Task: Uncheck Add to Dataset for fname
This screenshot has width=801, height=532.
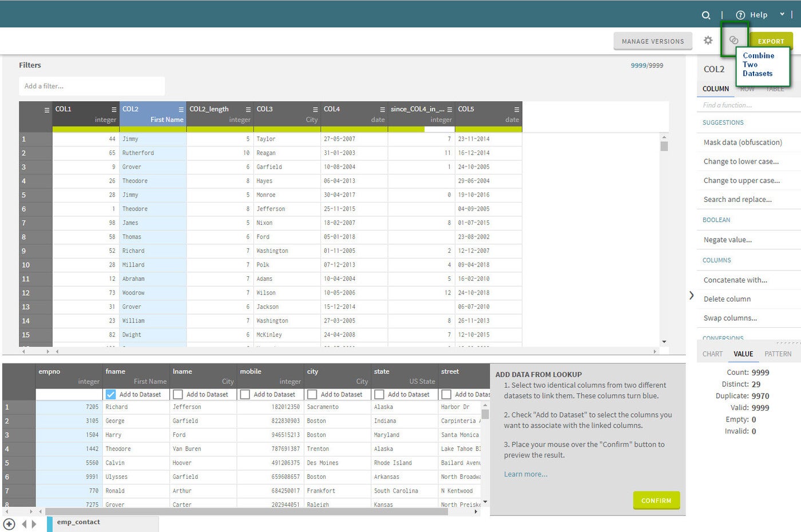Action: coord(111,395)
